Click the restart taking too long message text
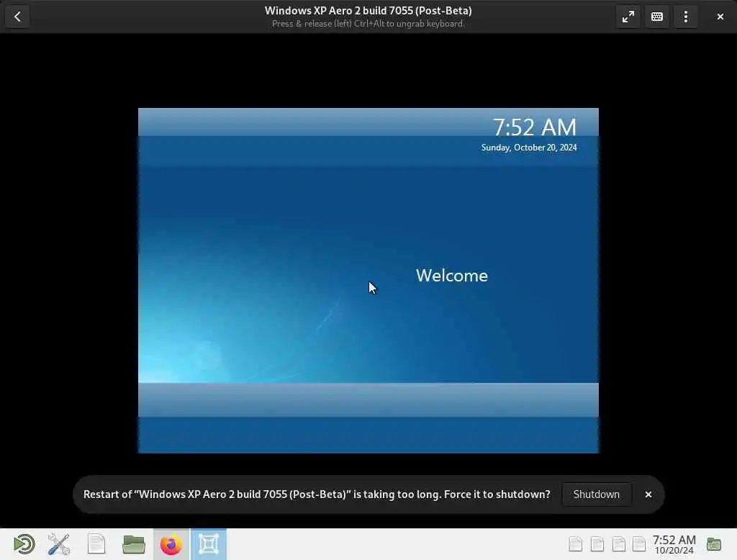This screenshot has width=737, height=560. point(317,494)
